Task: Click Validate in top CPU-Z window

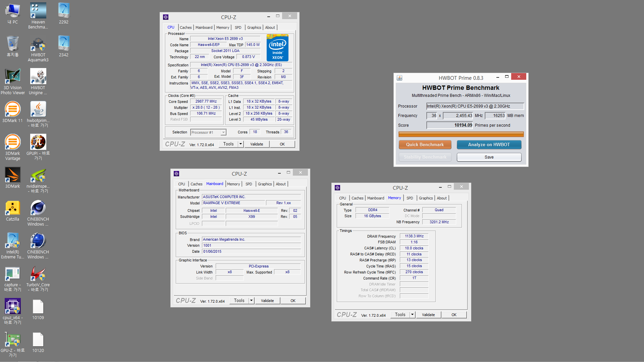Action: [x=257, y=144]
